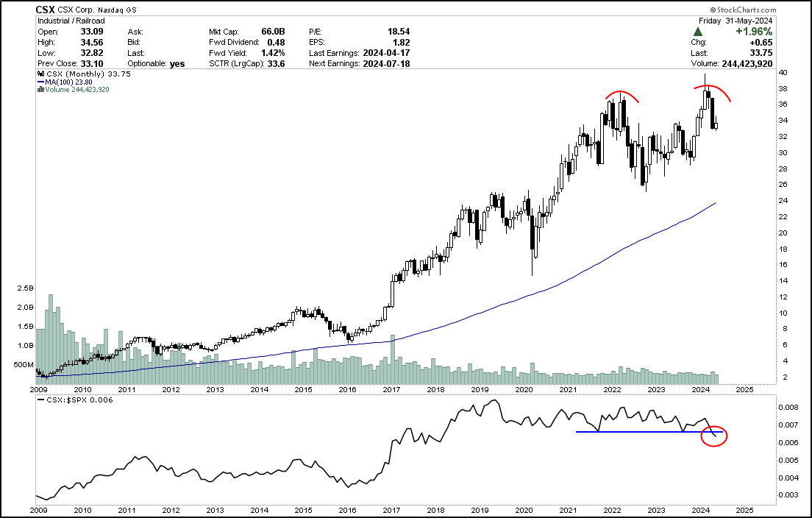Click the SCTR (LrgCap) value 33.6
Screen dimensions: 812x518
tap(276, 64)
